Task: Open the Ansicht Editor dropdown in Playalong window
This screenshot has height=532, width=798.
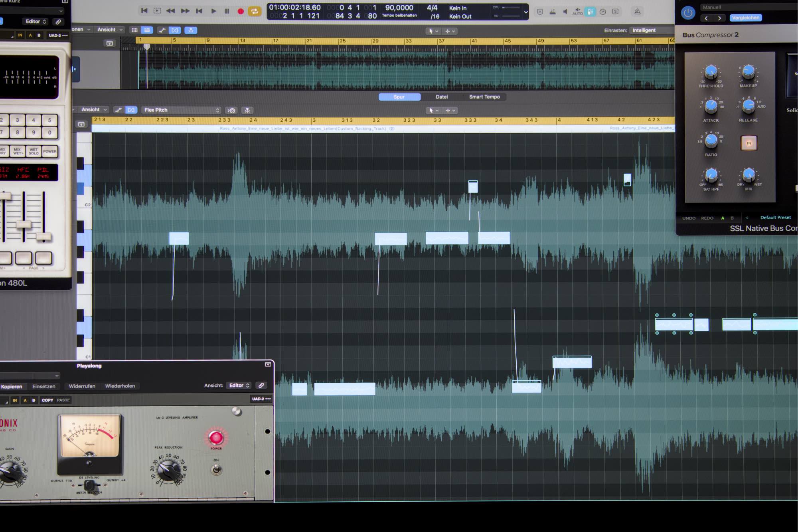Action: pos(239,386)
